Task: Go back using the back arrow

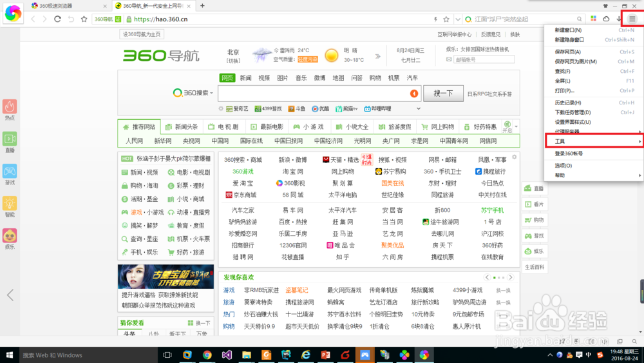Action: 33,19
